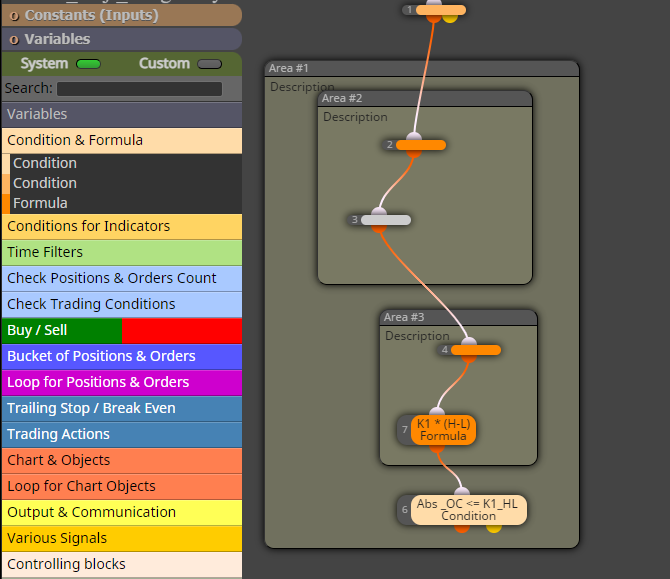Open Loop for Positions & Orders category
This screenshot has height=579, width=670.
(x=122, y=383)
